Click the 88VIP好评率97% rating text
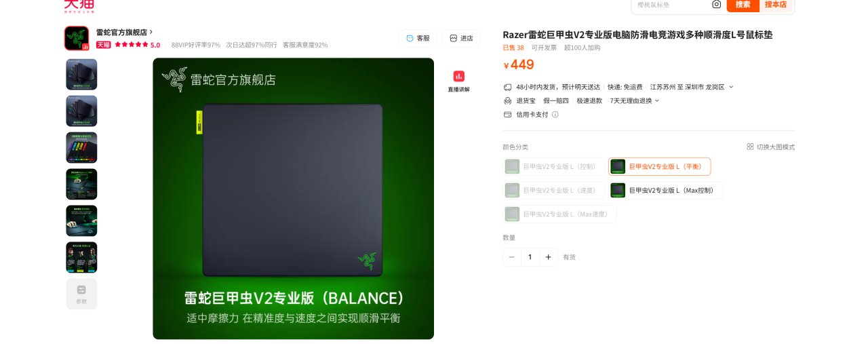The image size is (868, 344). (x=195, y=45)
